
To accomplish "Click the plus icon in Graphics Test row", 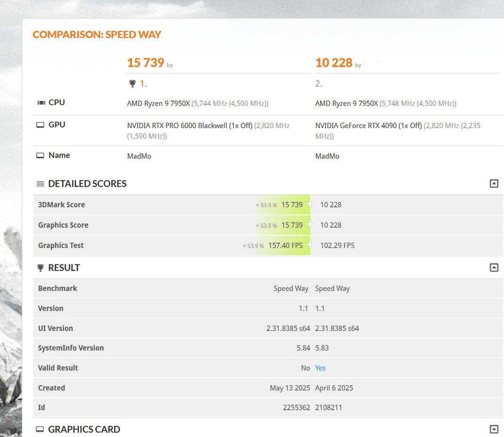I will [310, 245].
